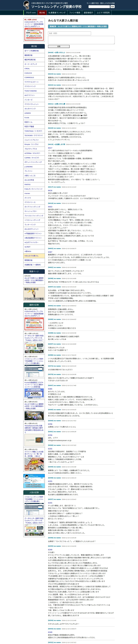Open TSON FUNDING board

[34, 91]
